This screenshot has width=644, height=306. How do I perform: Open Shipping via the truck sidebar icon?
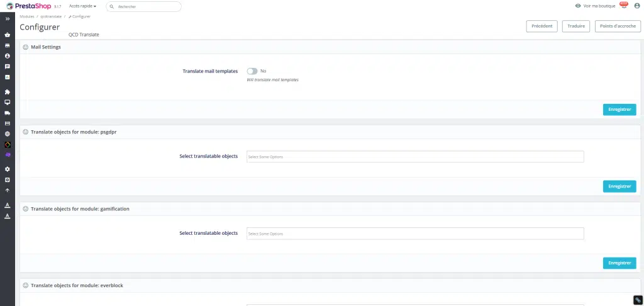(x=8, y=113)
